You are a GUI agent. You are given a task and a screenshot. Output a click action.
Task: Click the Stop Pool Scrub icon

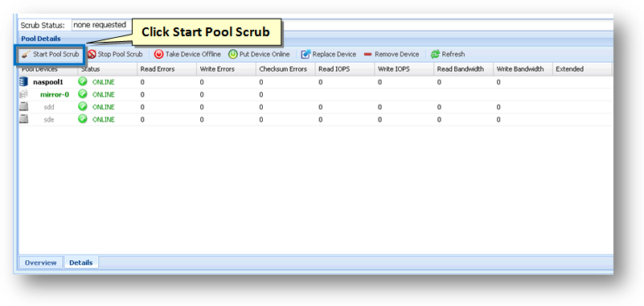point(92,54)
